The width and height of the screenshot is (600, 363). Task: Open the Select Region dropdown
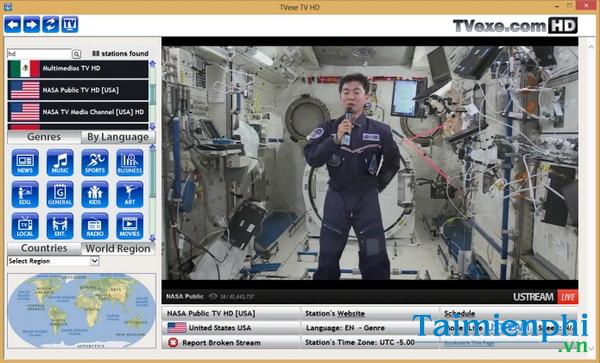pos(53,261)
